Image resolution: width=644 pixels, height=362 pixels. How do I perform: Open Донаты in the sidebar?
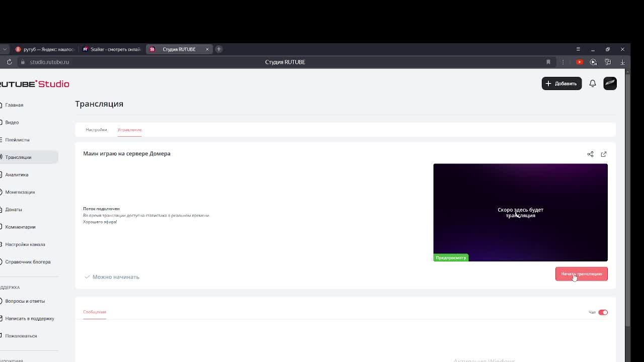(14, 210)
